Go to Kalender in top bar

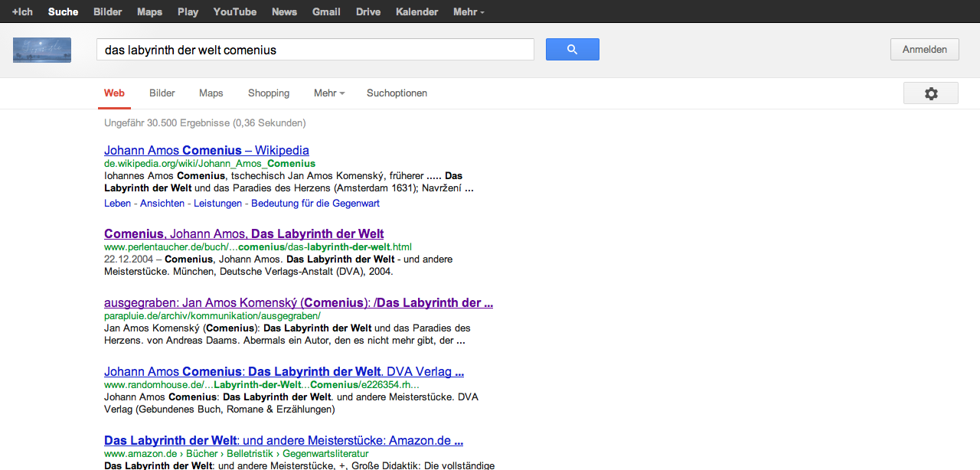417,11
